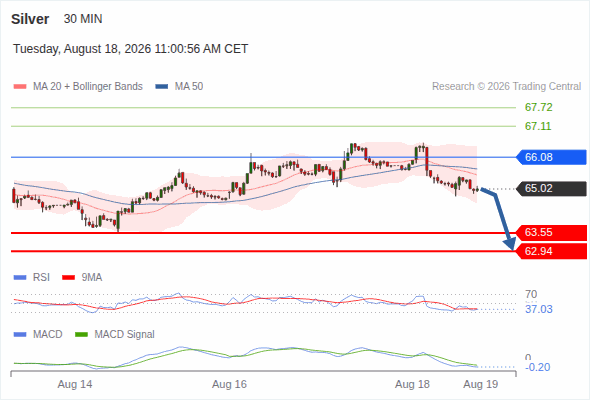Viewport: 590px width, 400px height.
Task: Click the MA 50 blue legend swatch
Action: coord(162,87)
